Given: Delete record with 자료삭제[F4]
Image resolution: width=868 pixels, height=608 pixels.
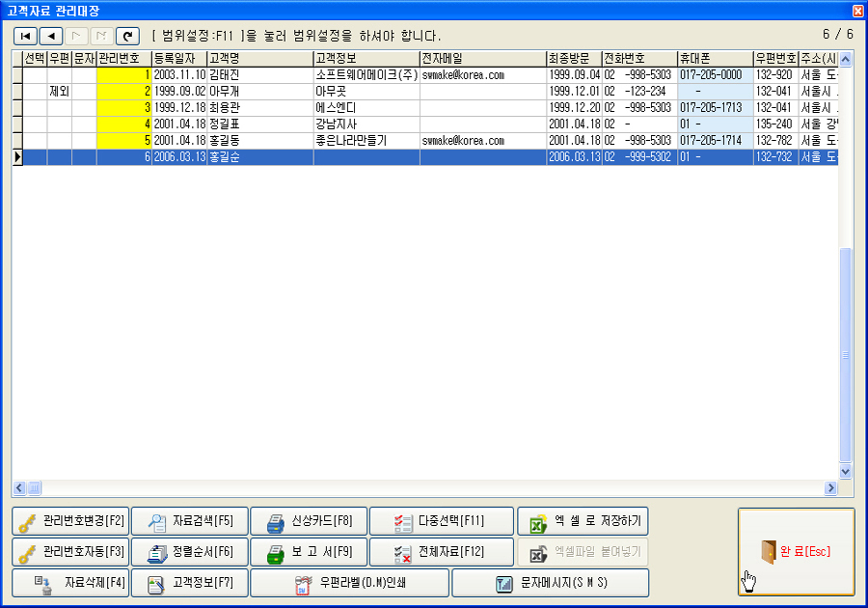Looking at the screenshot, I should point(70,583).
